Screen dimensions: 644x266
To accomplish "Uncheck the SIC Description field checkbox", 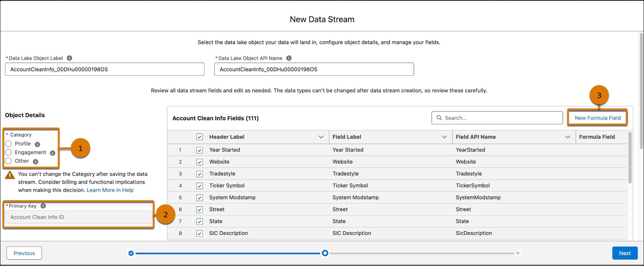I will 199,234.
